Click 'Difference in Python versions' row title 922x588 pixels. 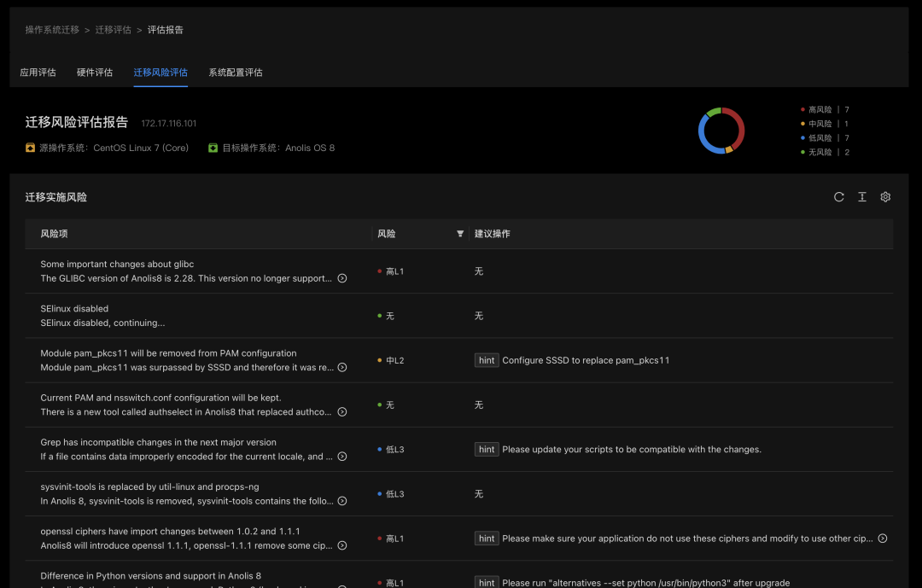150,576
